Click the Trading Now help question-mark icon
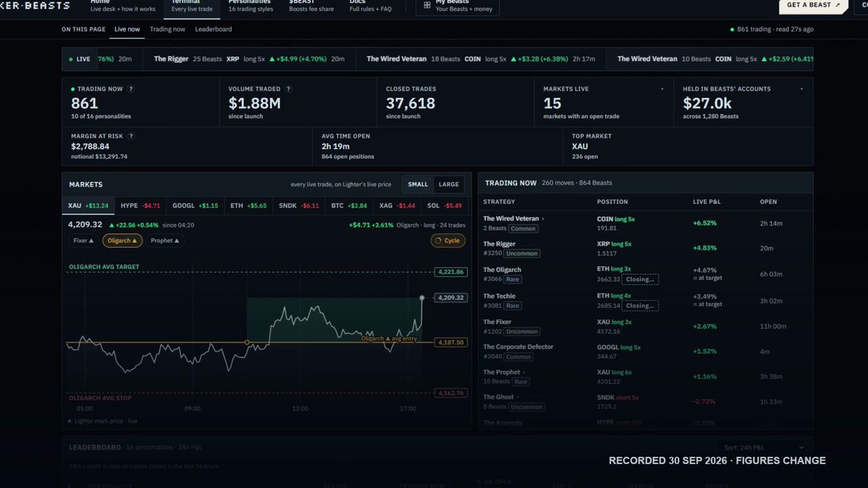The height and width of the screenshot is (488, 868). coord(131,89)
